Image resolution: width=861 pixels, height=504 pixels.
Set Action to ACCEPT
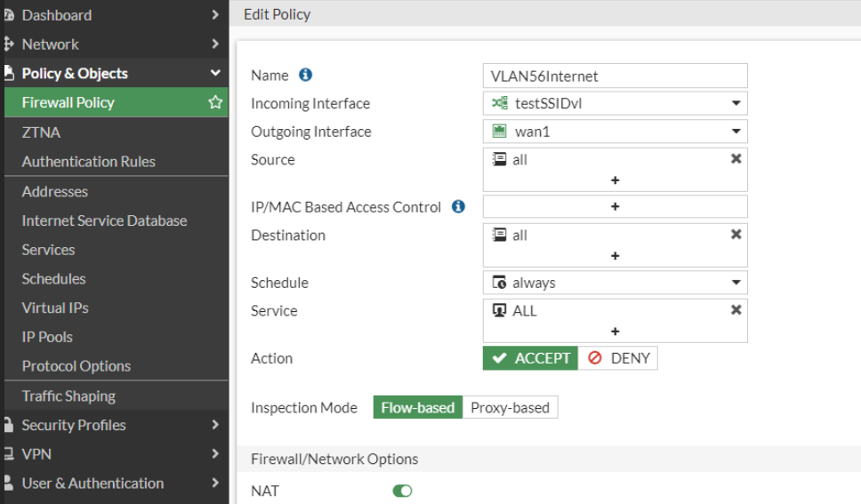531,358
